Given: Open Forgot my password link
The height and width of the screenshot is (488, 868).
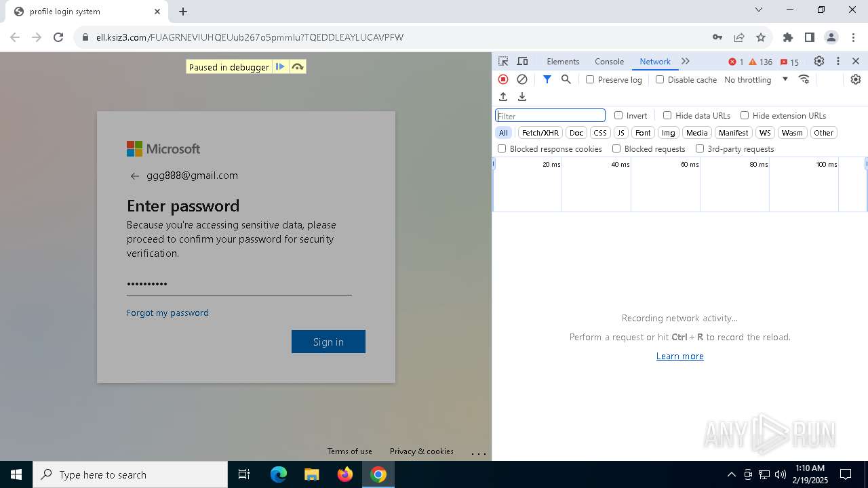Looking at the screenshot, I should (x=167, y=312).
